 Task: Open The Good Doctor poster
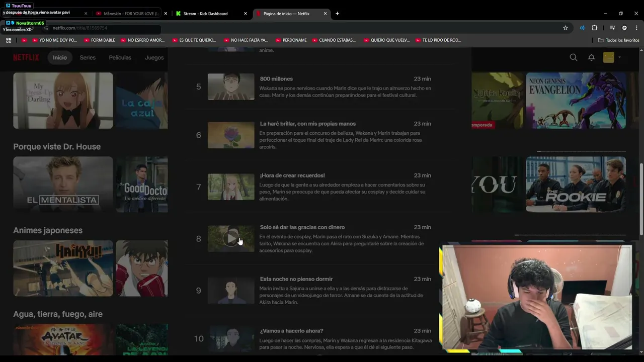tap(142, 184)
